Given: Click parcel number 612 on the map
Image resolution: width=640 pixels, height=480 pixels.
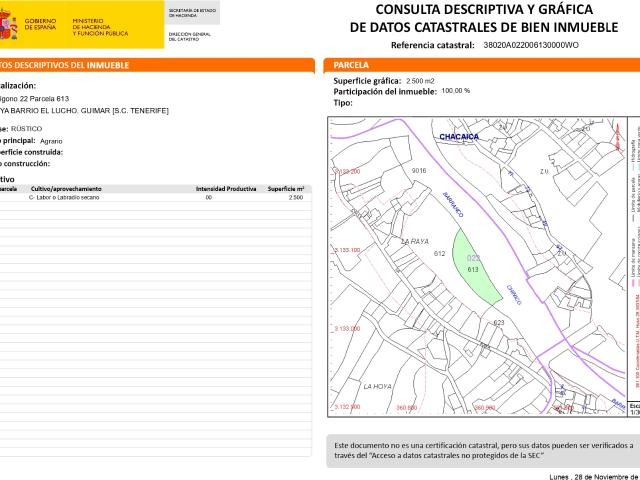Looking at the screenshot, I should (x=439, y=254).
